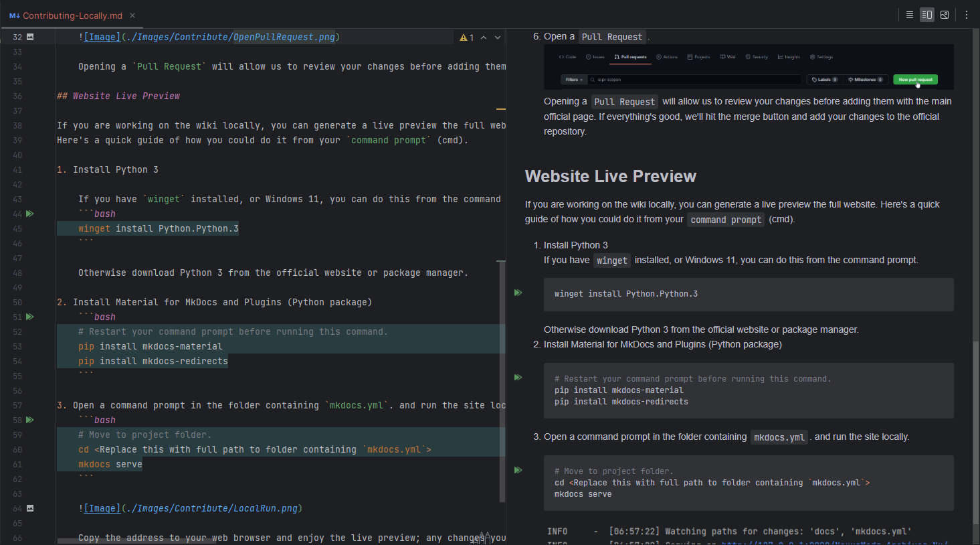Click 'mkdocs serve' on editor line 61
Viewport: 980px width, 545px height.
[x=110, y=464]
